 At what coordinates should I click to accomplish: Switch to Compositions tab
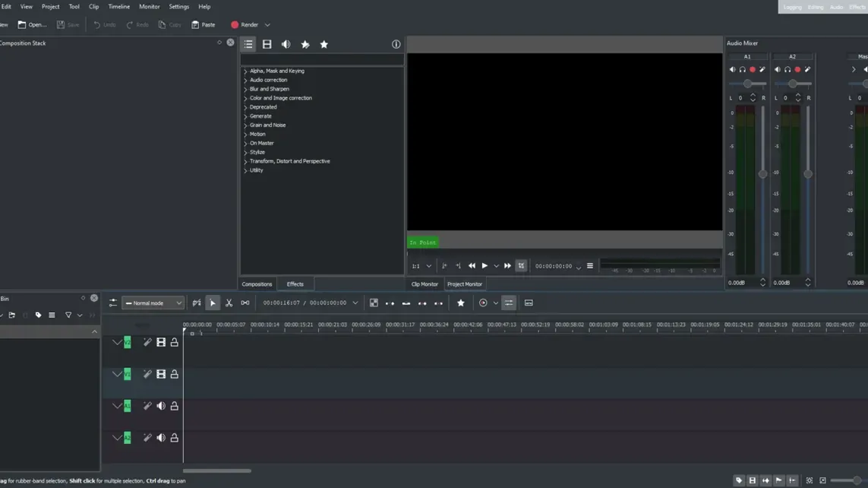click(x=257, y=284)
